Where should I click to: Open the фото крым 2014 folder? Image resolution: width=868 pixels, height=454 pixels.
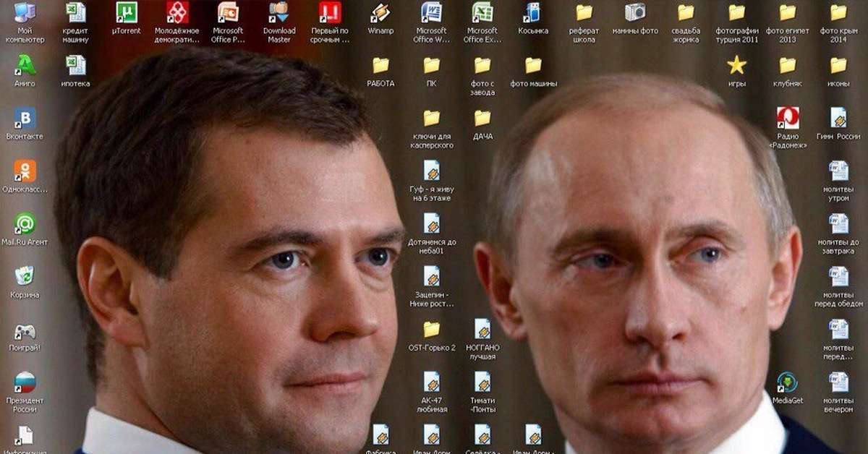click(838, 13)
